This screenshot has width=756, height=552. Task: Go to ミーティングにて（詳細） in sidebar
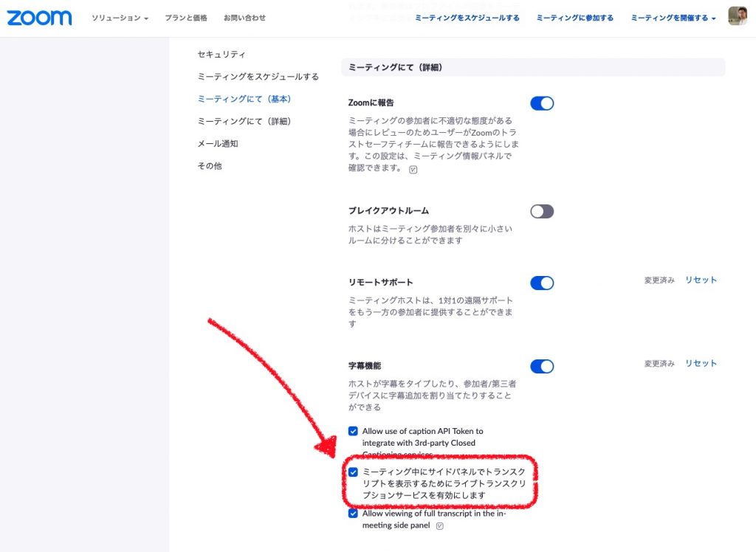click(x=244, y=121)
